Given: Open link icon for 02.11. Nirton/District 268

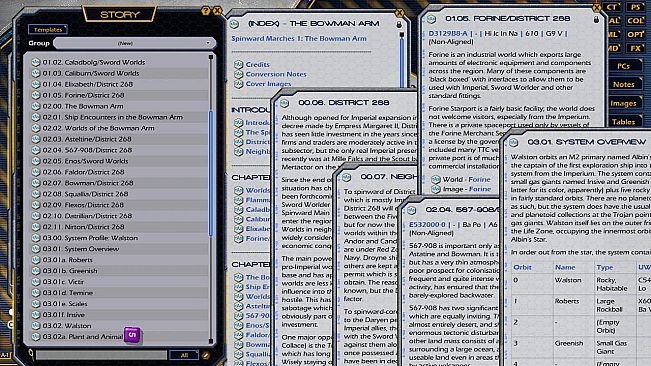Looking at the screenshot, I should pyautogui.click(x=36, y=227).
